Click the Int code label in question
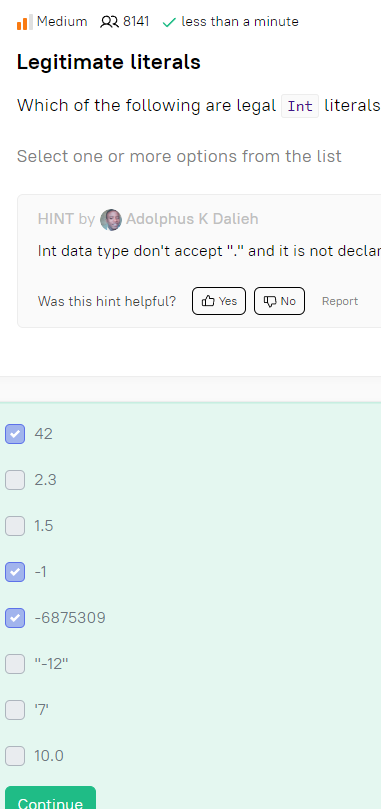This screenshot has height=809, width=381. (x=300, y=106)
